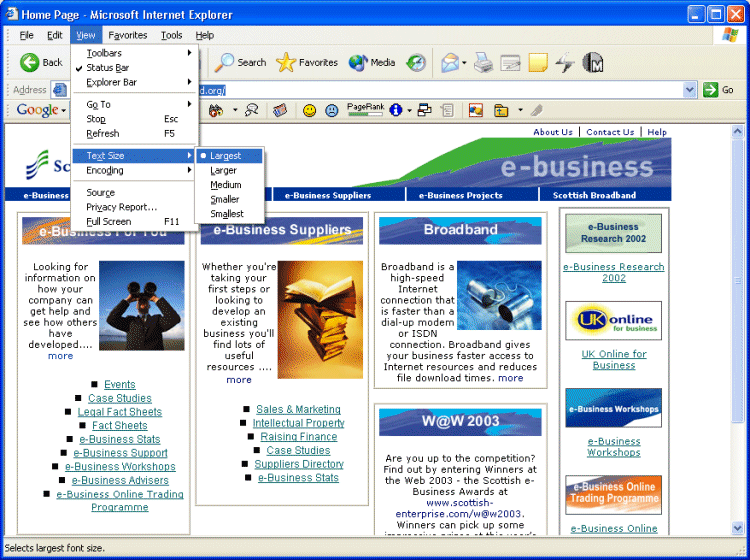Open the Favorites menu
Image resolution: width=750 pixels, height=560 pixels.
[128, 35]
